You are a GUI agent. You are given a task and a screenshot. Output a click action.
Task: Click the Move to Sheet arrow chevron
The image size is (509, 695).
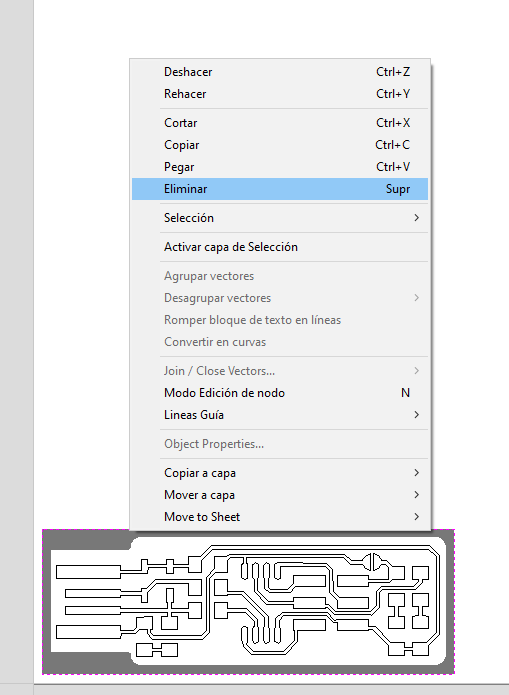coord(416,517)
